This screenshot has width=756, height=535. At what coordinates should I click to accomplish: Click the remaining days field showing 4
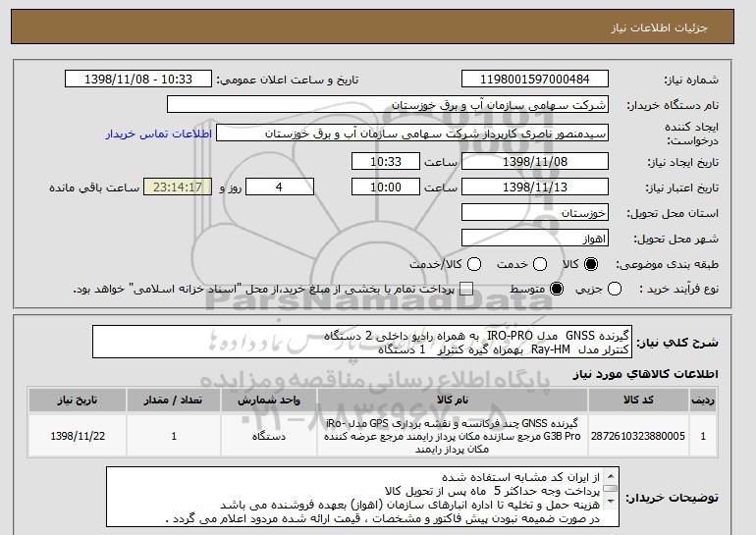click(x=280, y=187)
